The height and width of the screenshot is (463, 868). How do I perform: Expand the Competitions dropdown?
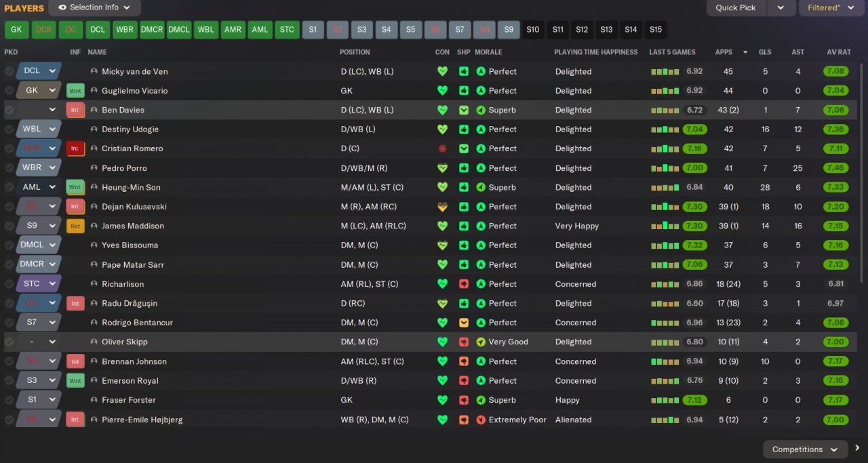point(806,449)
